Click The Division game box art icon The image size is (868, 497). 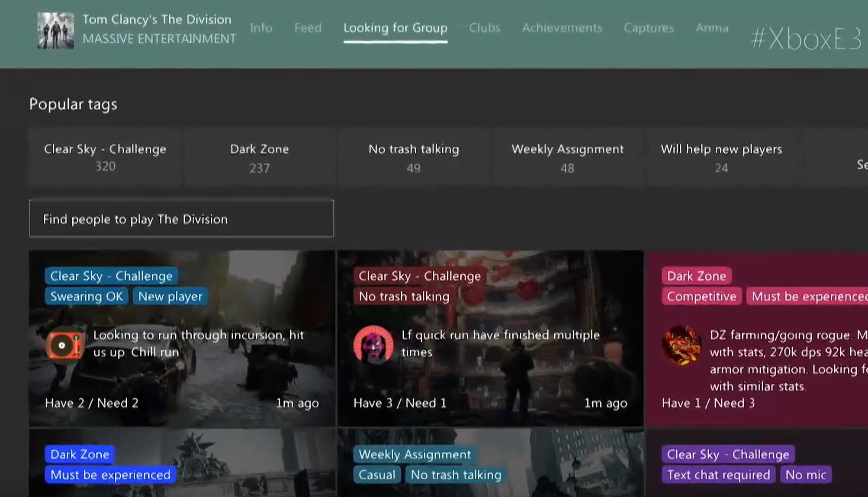pyautogui.click(x=55, y=30)
